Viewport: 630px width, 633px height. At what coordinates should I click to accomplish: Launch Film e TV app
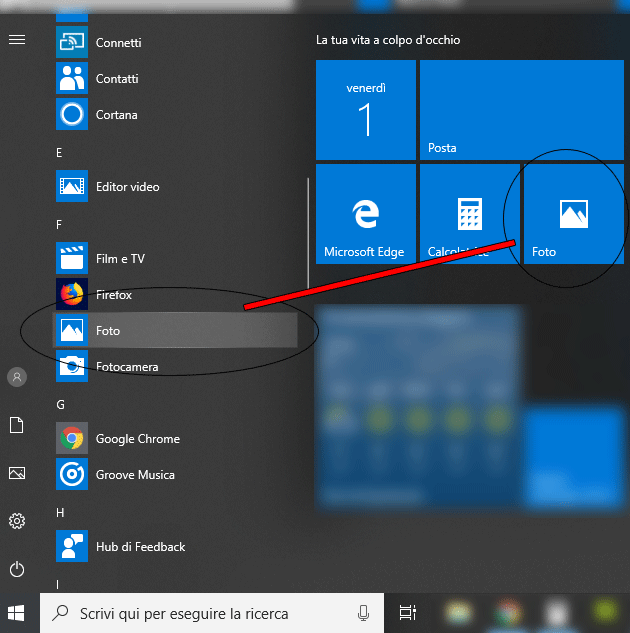72,259
